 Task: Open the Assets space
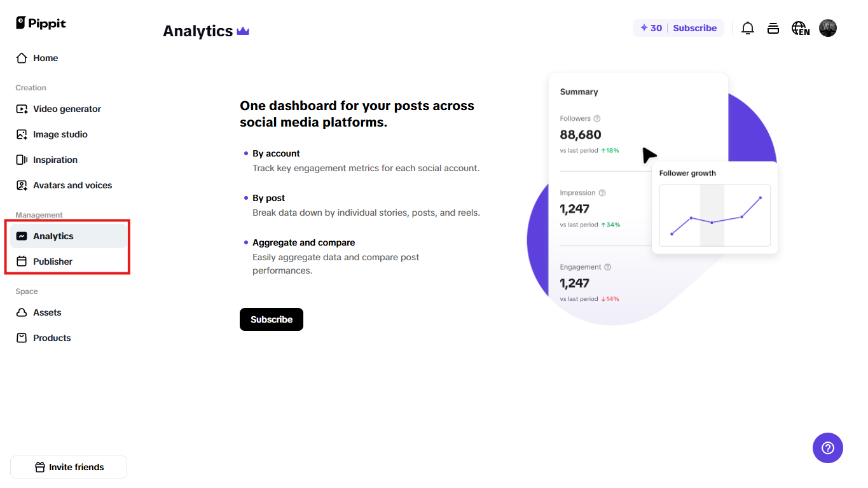47,312
